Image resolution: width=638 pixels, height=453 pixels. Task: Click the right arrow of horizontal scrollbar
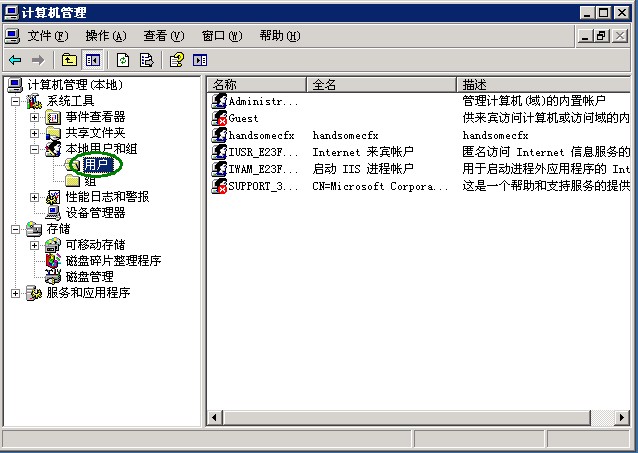622,418
